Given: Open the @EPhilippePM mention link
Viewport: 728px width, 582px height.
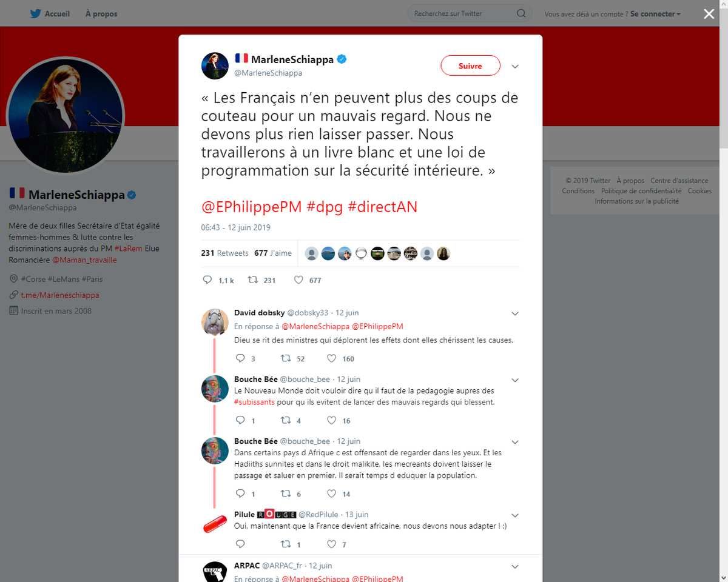Looking at the screenshot, I should pos(252,207).
